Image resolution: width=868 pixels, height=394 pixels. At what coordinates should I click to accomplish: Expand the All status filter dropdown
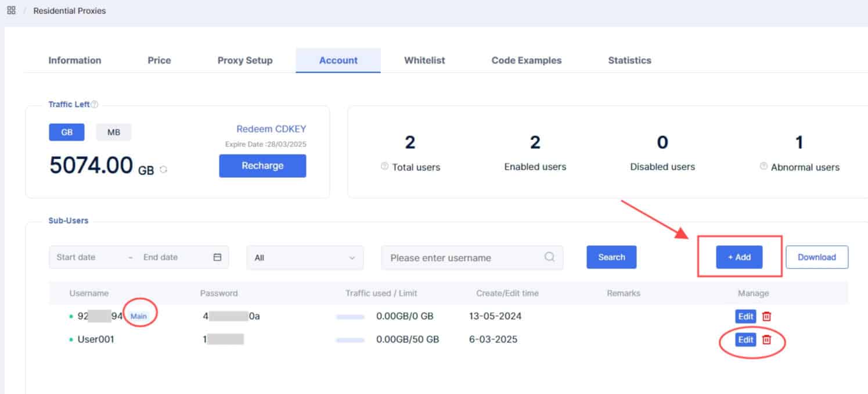coord(305,257)
